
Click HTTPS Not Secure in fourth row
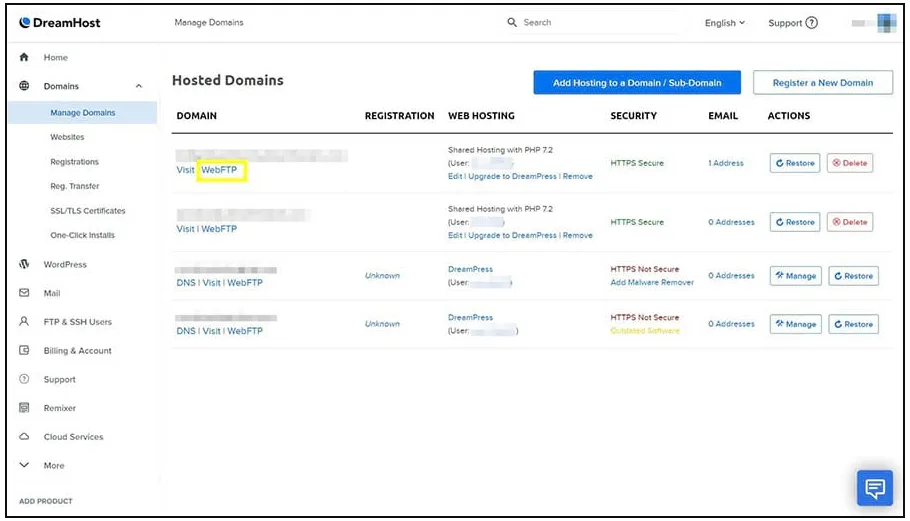644,317
